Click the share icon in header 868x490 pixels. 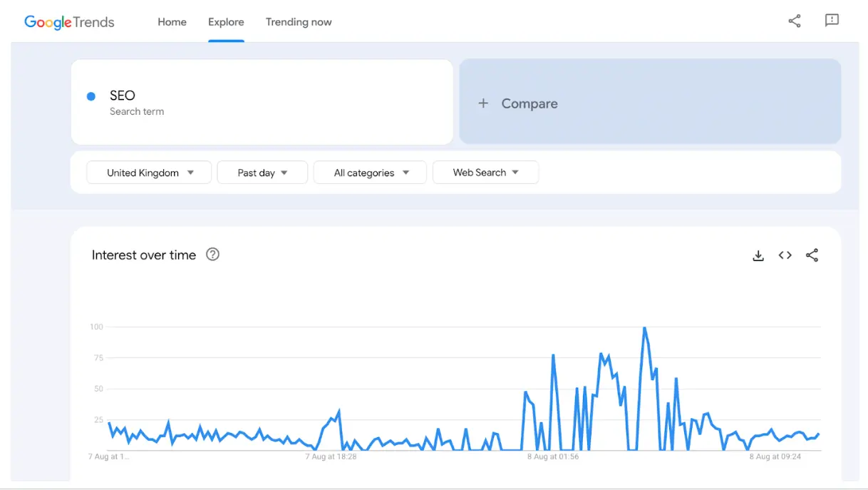[x=795, y=21]
